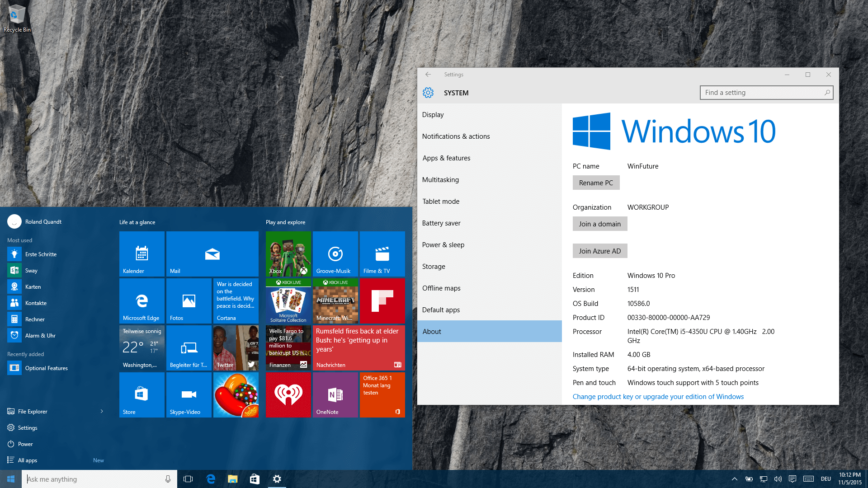Open All apps list
868x488 pixels.
[x=28, y=460]
